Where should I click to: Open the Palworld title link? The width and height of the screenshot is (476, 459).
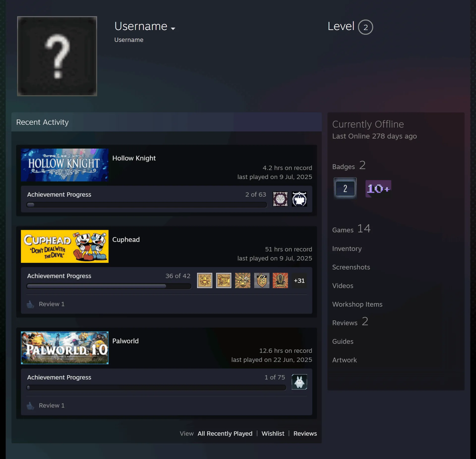pos(125,341)
